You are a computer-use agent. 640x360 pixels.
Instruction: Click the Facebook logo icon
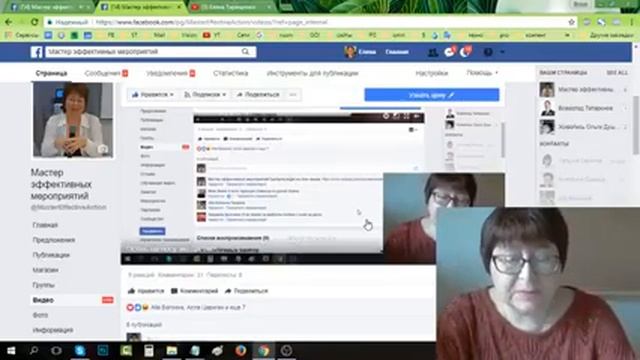coord(37,52)
